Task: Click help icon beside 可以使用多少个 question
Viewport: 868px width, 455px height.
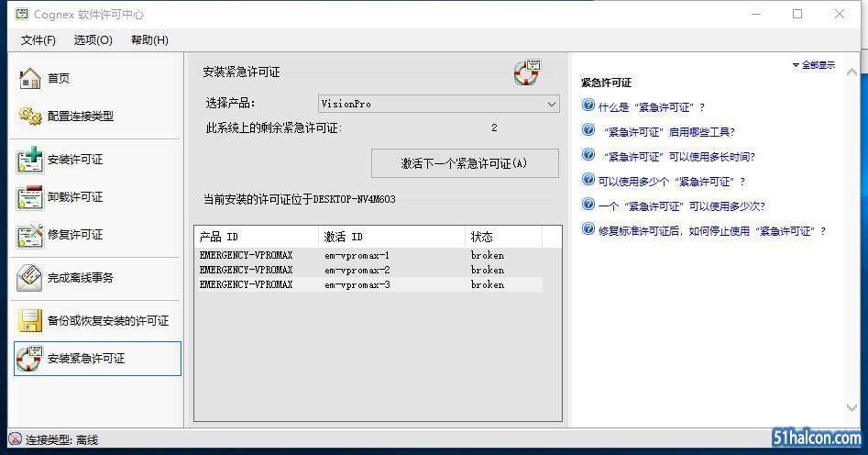Action: point(588,180)
